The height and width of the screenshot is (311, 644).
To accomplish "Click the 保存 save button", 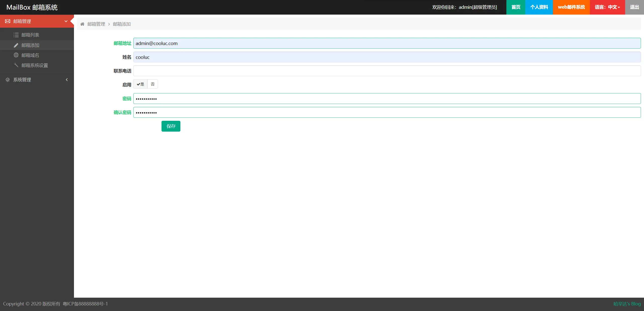I will (171, 126).
